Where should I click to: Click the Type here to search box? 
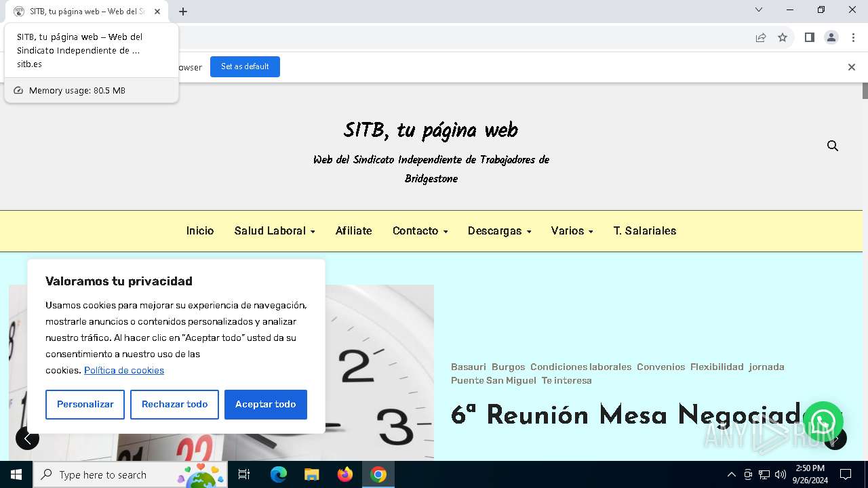click(129, 474)
